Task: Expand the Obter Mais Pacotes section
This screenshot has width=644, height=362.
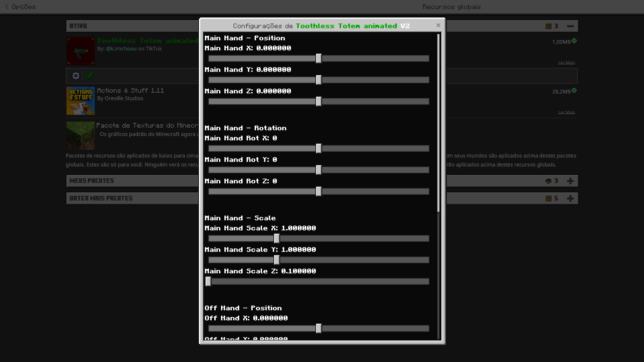Action: pos(570,198)
